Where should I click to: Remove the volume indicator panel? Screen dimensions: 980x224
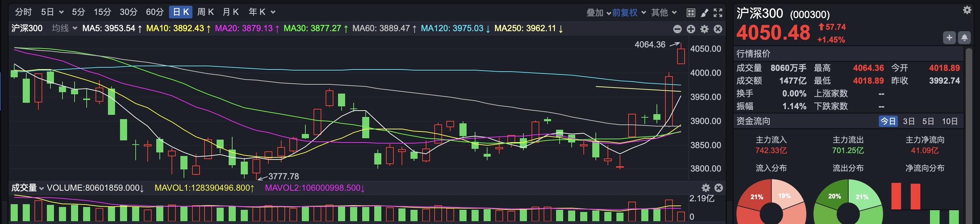click(719, 188)
